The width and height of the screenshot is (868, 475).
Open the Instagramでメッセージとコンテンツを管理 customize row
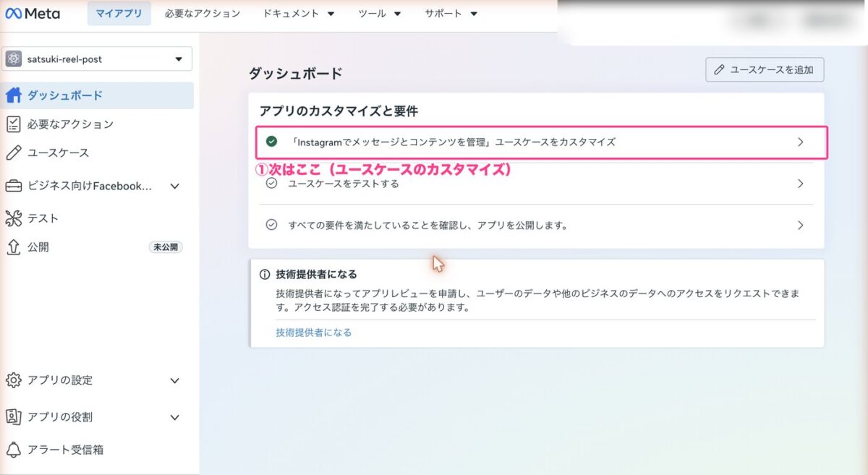point(541,142)
